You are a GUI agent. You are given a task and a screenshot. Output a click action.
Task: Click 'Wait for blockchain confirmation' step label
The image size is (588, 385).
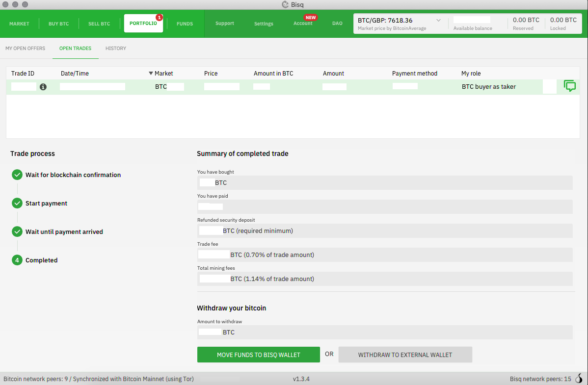coord(73,175)
